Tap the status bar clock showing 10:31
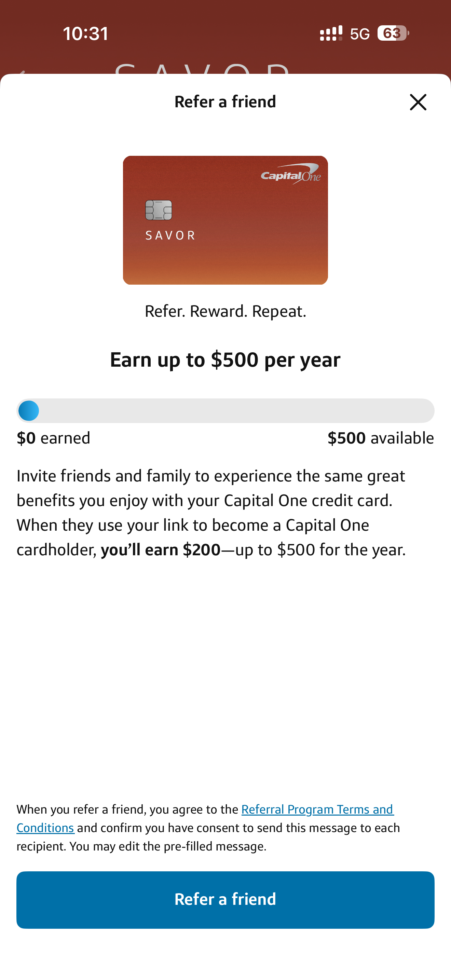This screenshot has width=451, height=980. click(85, 33)
